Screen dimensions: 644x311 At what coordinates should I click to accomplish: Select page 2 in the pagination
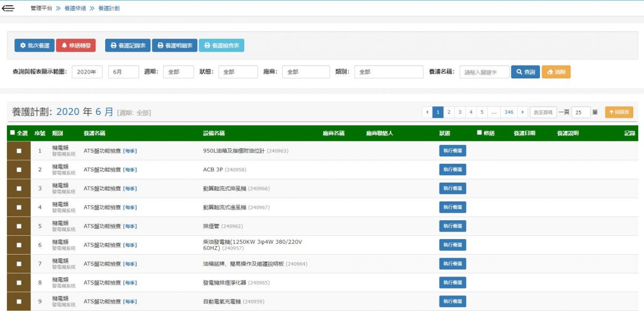(449, 112)
